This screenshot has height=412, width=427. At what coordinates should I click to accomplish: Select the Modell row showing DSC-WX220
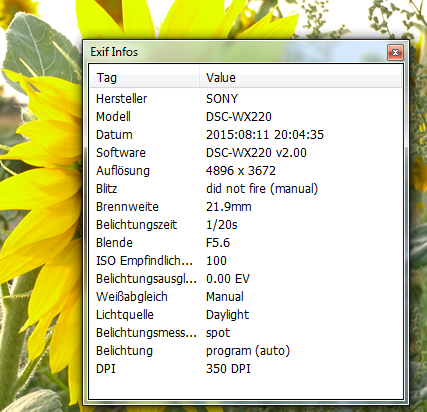[246, 117]
